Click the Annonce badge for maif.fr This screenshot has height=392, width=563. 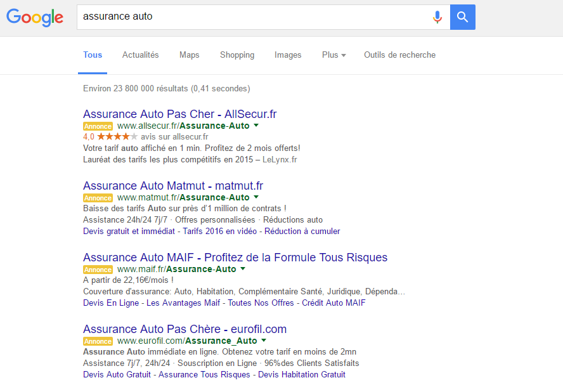(98, 270)
